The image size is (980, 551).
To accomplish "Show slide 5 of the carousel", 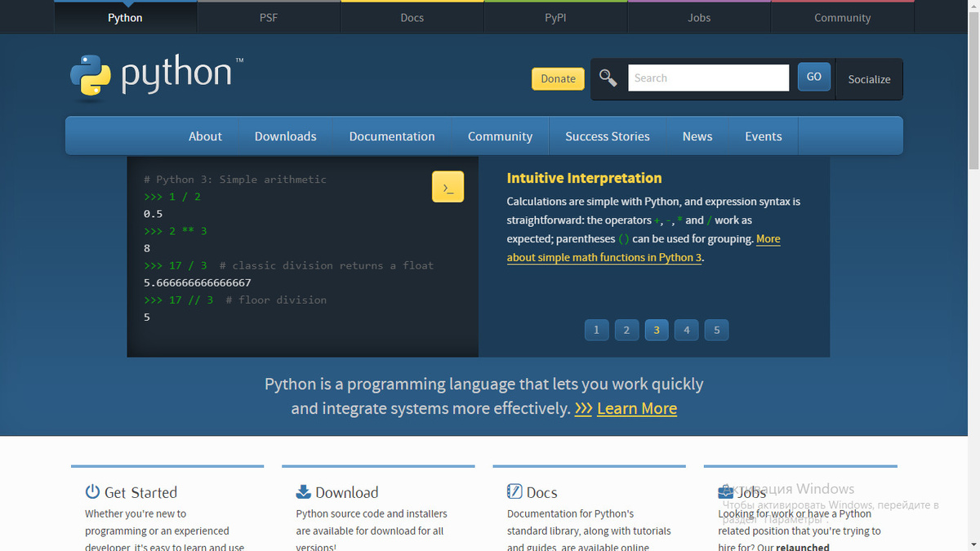I will coord(717,330).
